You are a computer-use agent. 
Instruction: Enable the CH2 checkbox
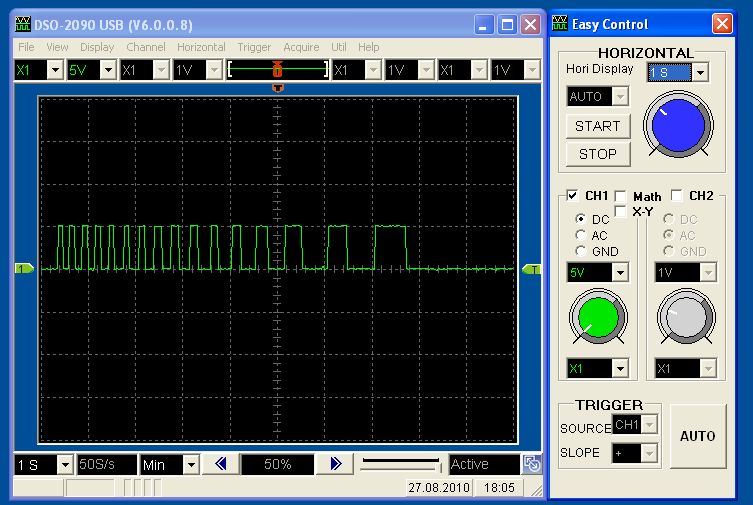[677, 196]
